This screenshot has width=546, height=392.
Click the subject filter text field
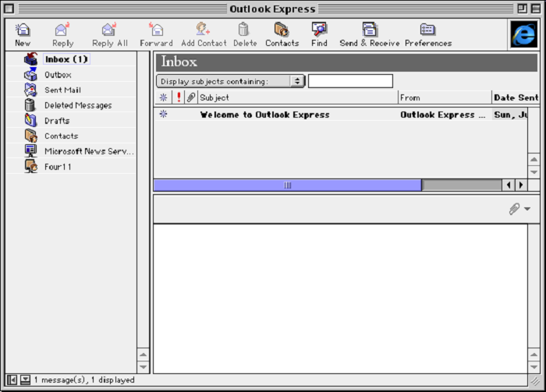tap(350, 81)
